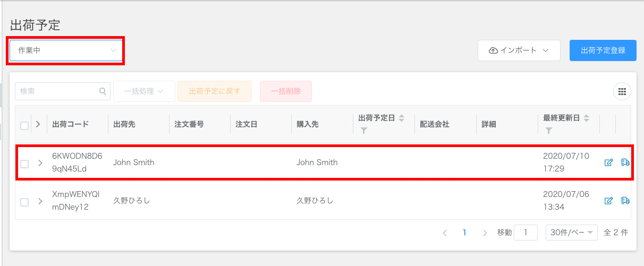Open the column grid settings icon
This screenshot has width=644, height=266.
click(622, 91)
